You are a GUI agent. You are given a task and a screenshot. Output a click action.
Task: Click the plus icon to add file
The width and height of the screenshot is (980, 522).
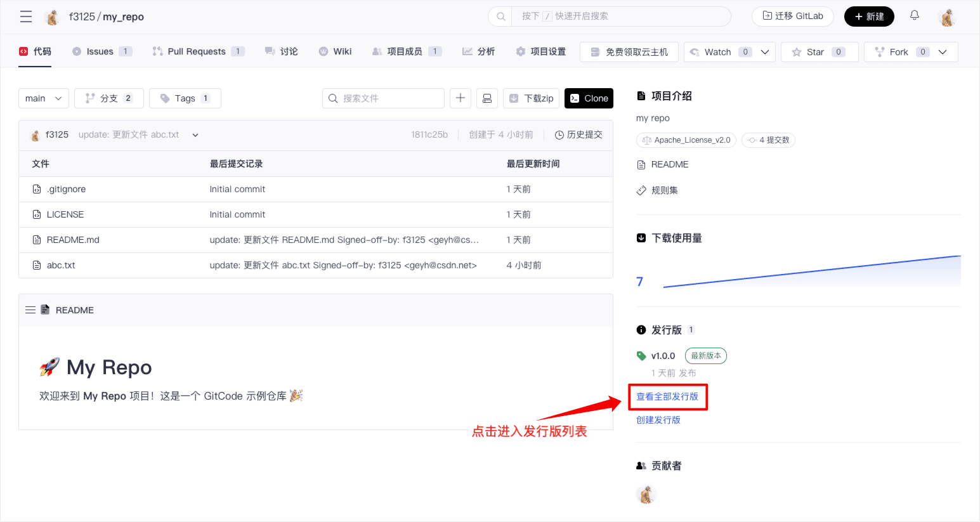pyautogui.click(x=461, y=98)
